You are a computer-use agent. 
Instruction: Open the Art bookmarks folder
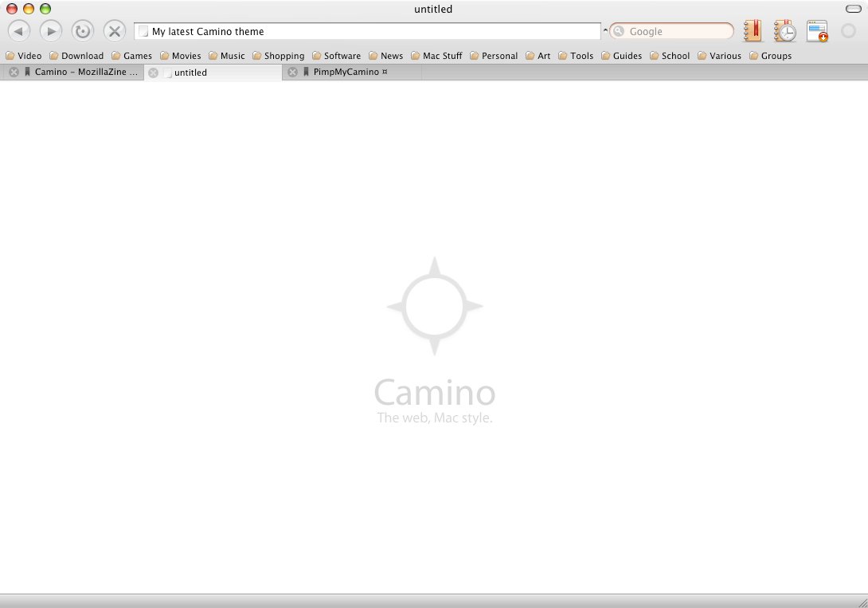tap(538, 56)
